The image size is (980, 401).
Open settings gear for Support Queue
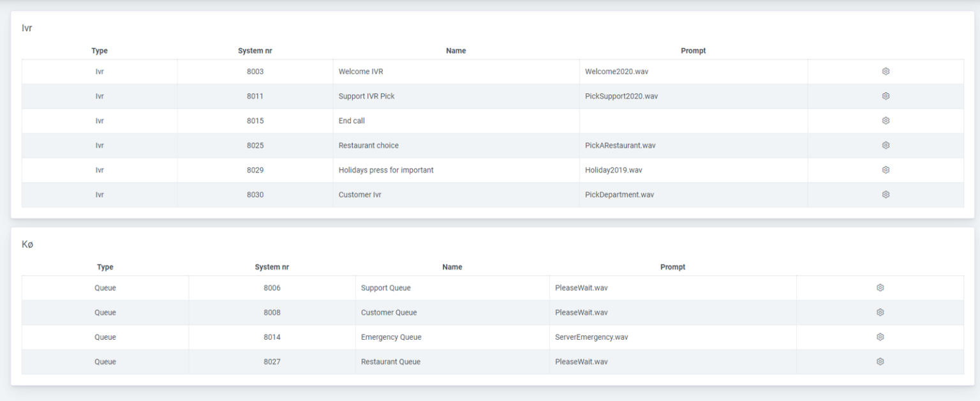coord(880,288)
